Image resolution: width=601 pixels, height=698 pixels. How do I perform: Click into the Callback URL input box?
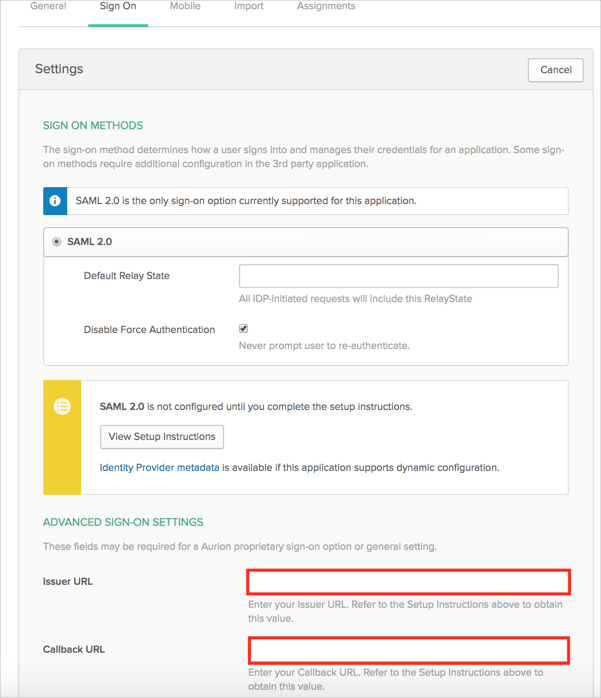(408, 650)
